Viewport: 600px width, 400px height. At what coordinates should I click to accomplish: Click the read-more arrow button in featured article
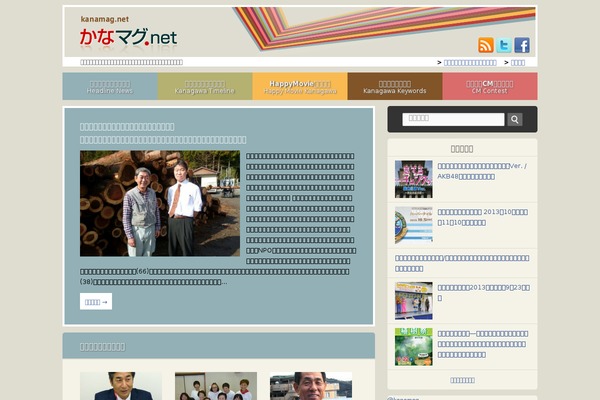pyautogui.click(x=96, y=302)
